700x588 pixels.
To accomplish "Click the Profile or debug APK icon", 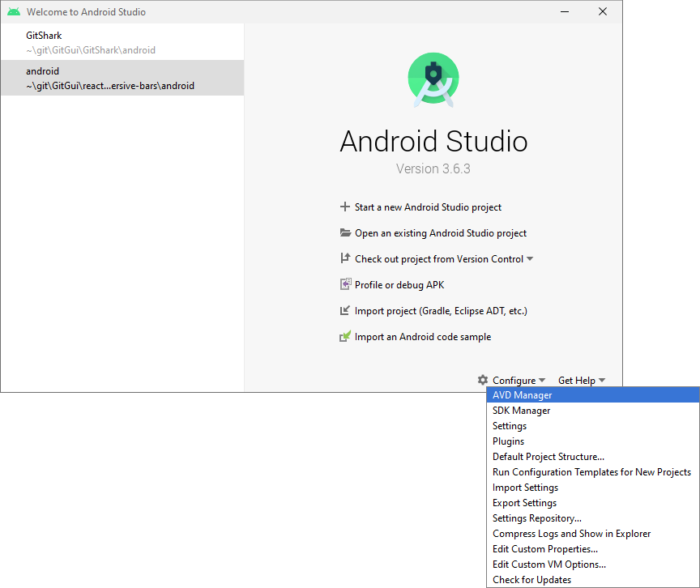I will (345, 284).
